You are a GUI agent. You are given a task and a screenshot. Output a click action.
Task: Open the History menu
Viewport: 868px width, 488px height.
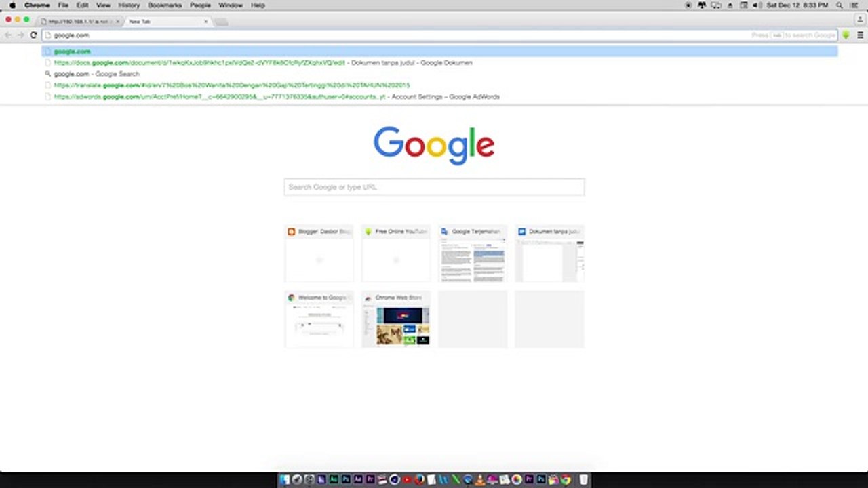[x=129, y=5]
